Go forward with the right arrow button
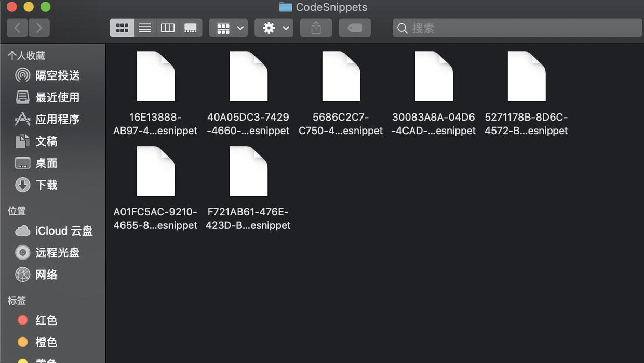Image resolution: width=644 pixels, height=363 pixels. tap(39, 28)
